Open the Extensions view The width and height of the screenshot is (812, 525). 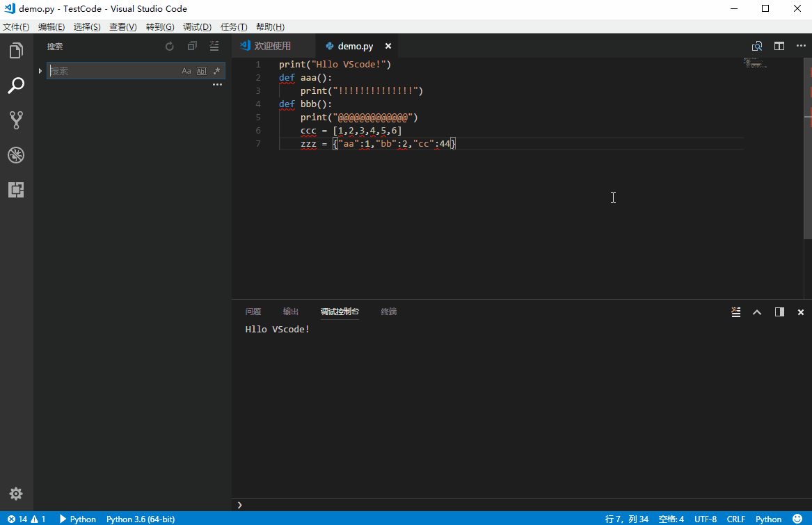tap(16, 189)
